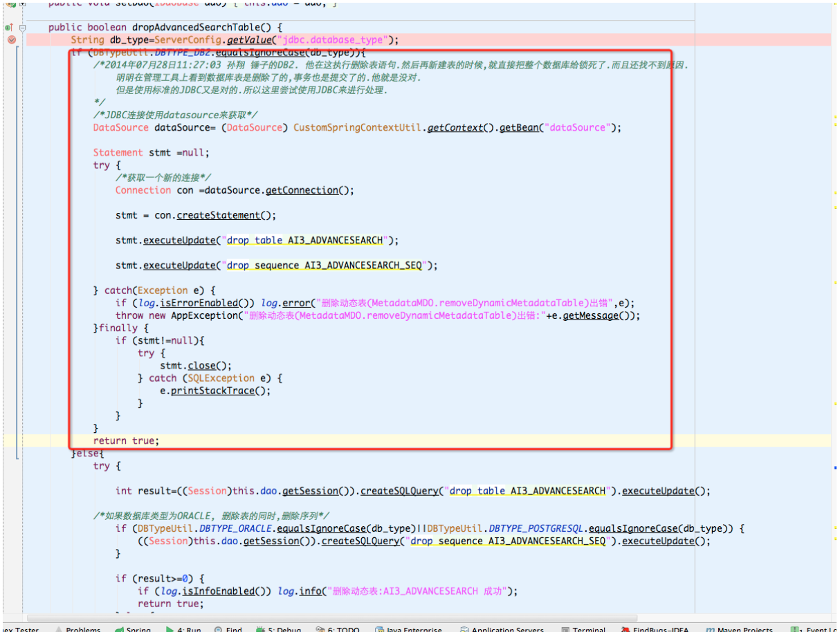Open the Find tool window

[x=228, y=629]
